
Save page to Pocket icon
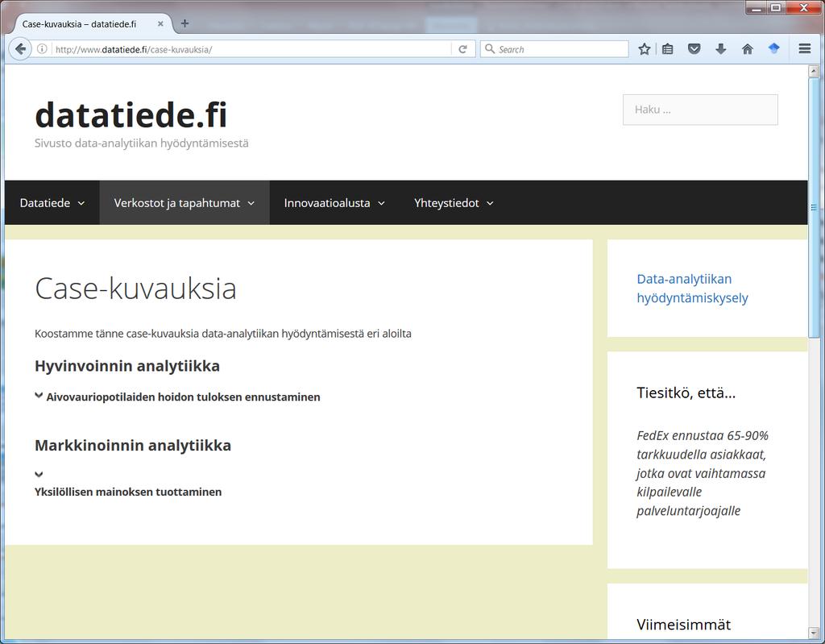(694, 49)
